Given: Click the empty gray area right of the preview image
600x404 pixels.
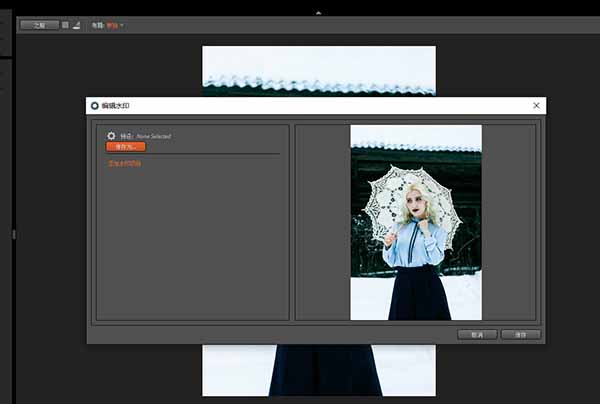Looking at the screenshot, I should (508, 222).
